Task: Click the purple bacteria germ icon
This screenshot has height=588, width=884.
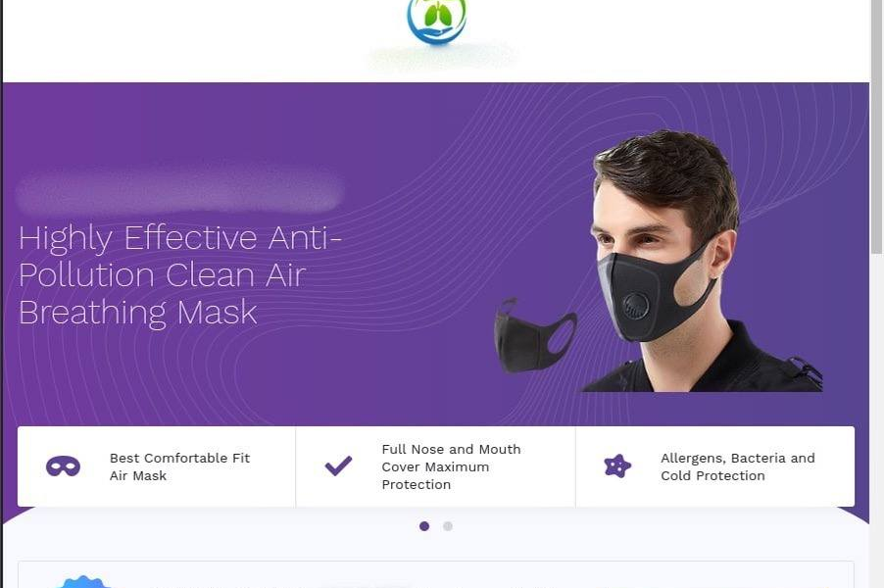Action: point(617,465)
